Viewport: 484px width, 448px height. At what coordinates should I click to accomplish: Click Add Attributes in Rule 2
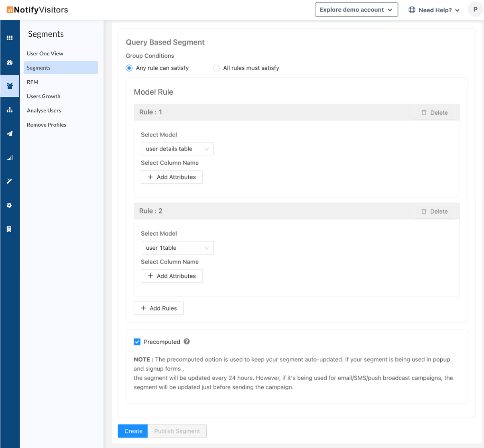click(x=172, y=276)
